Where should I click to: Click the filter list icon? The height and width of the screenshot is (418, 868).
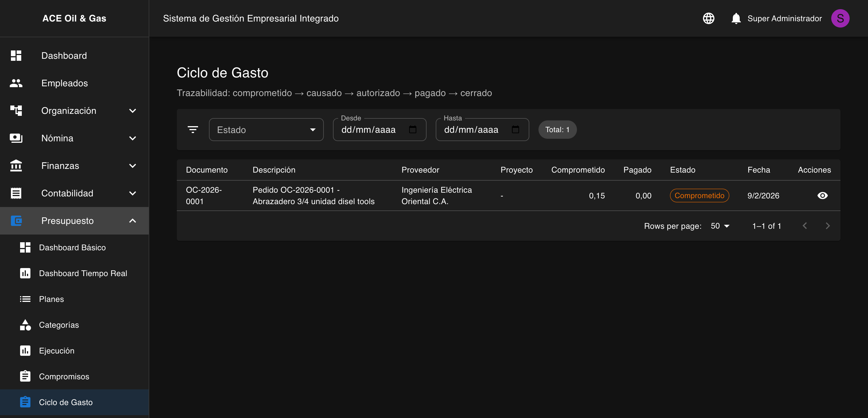[193, 130]
